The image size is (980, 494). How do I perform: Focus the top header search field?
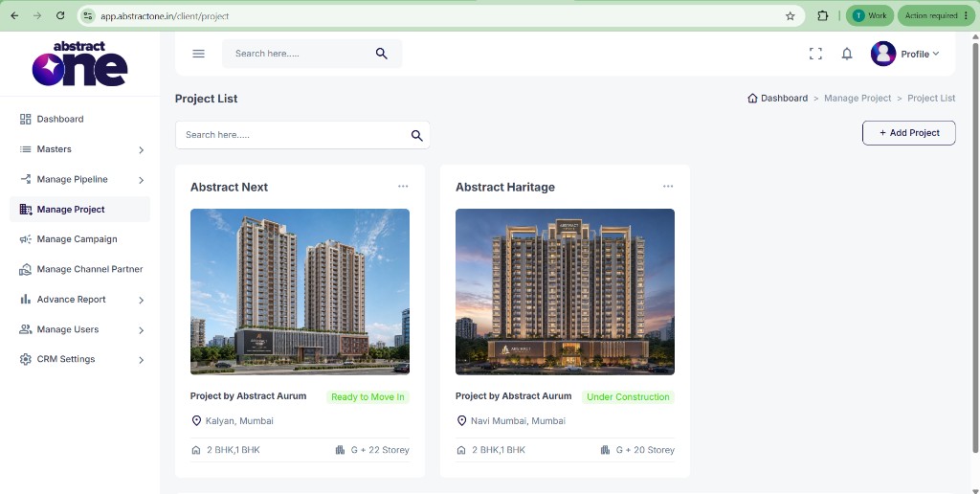pyautogui.click(x=312, y=54)
